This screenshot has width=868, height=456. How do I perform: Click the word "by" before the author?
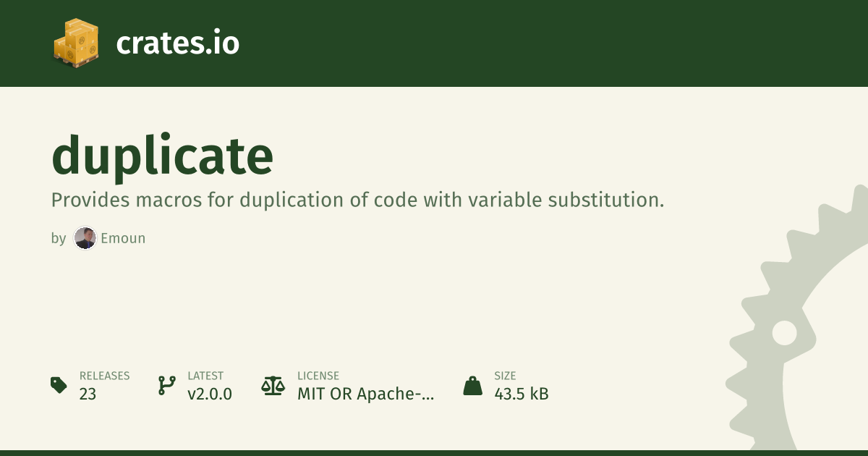click(x=59, y=238)
